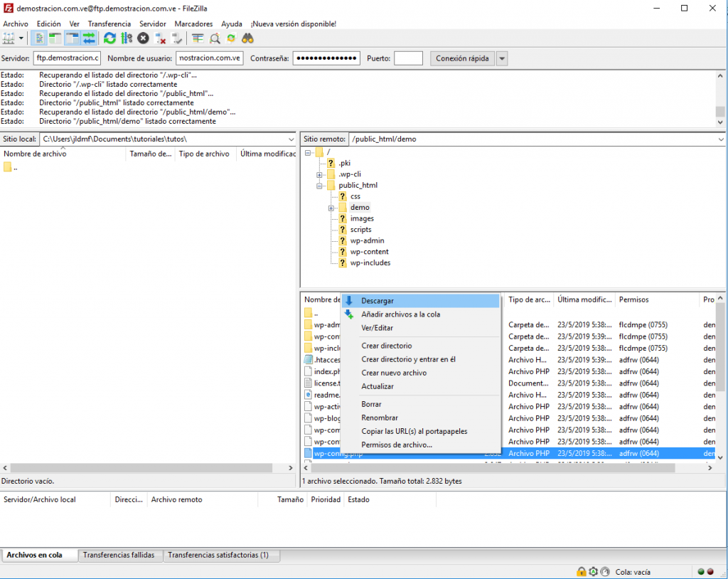Click the process queue icon
This screenshot has width=728, height=579.
tap(127, 38)
